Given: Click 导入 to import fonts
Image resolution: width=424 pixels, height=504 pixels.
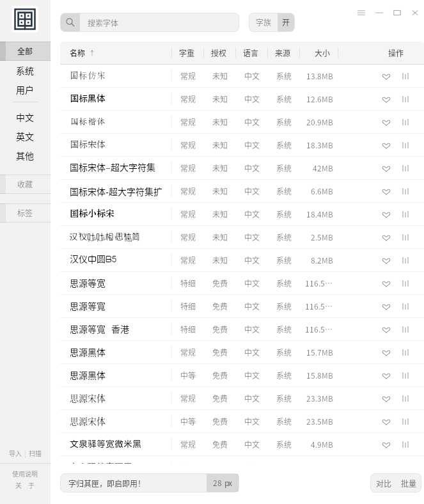Looking at the screenshot, I should click(x=15, y=453).
